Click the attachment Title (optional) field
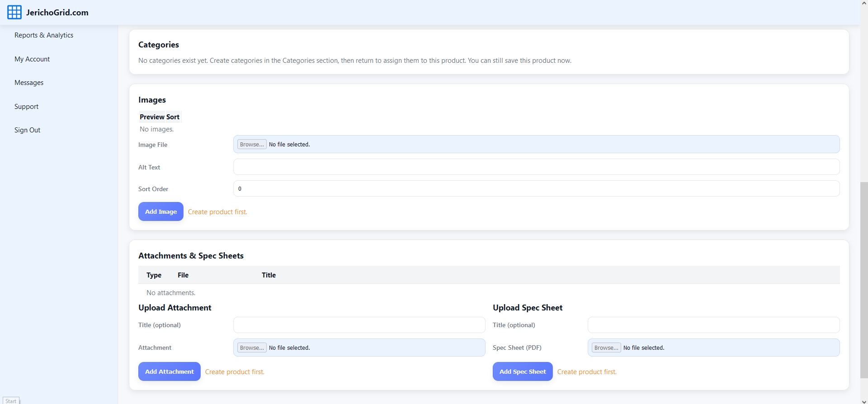This screenshot has height=404, width=868. click(359, 325)
